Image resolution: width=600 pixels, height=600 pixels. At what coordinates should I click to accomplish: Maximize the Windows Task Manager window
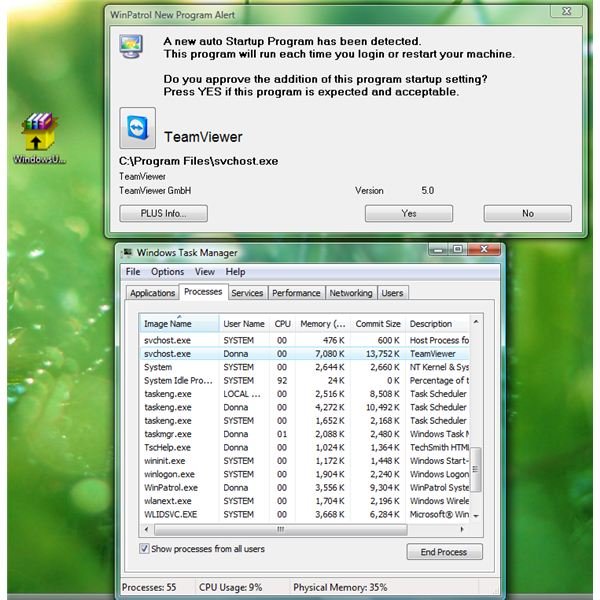tap(458, 249)
